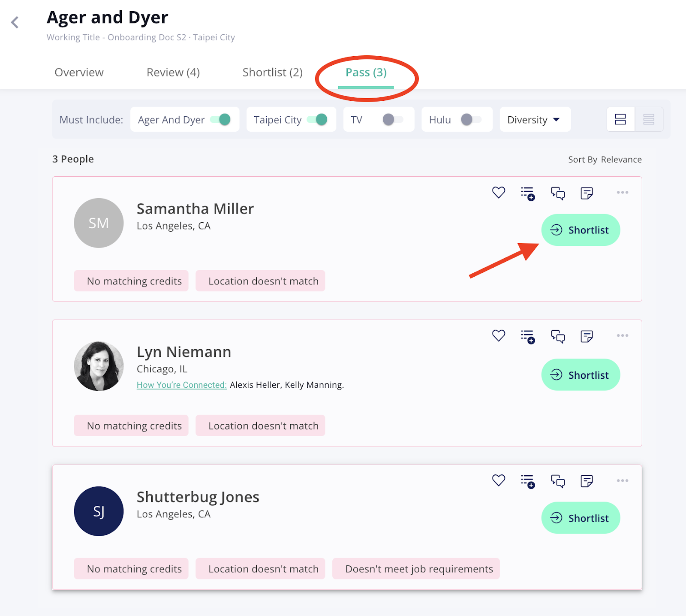Open the Shortlist (2) tab
The image size is (686, 616).
pos(273,72)
